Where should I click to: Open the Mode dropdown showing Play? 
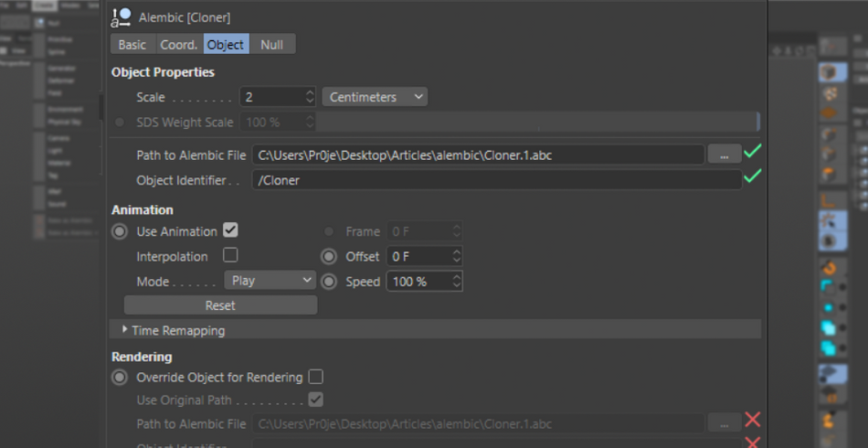[270, 281]
